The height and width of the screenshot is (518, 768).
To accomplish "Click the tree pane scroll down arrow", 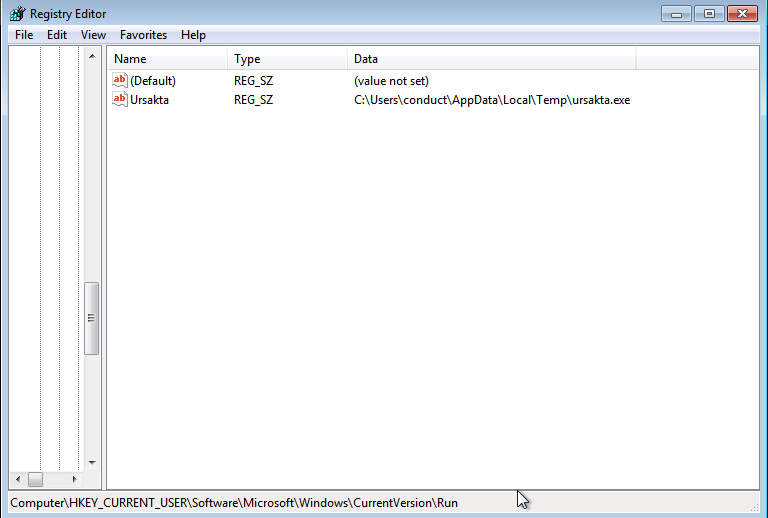I will (x=92, y=462).
